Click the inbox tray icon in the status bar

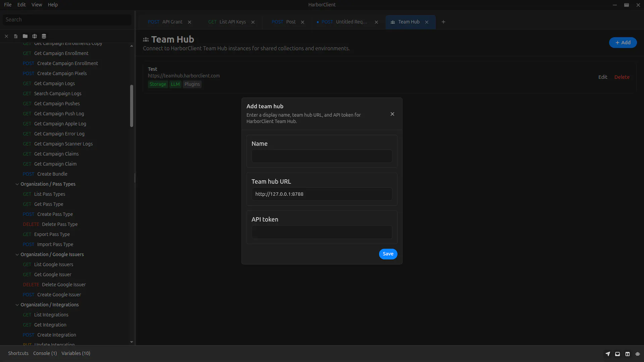click(x=618, y=354)
